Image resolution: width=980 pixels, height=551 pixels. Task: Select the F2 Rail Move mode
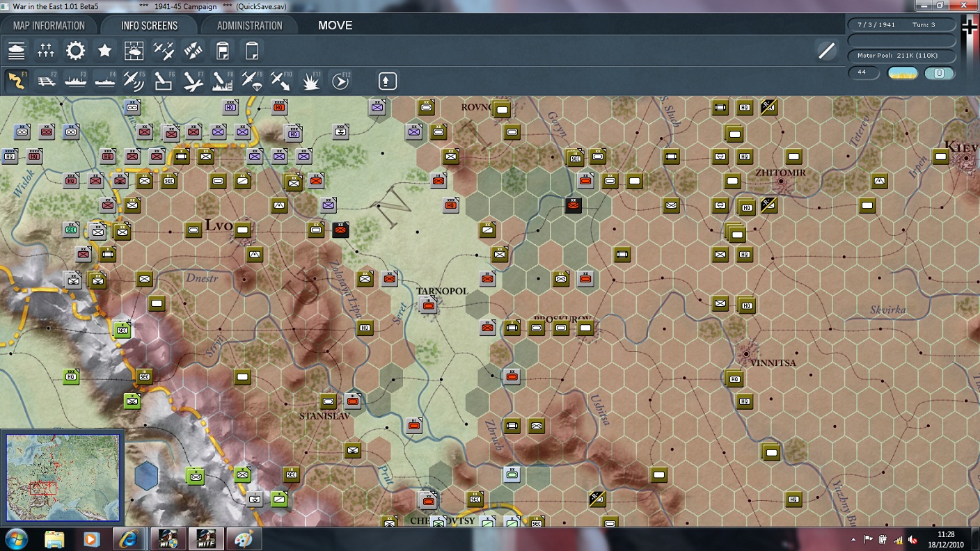click(x=46, y=81)
